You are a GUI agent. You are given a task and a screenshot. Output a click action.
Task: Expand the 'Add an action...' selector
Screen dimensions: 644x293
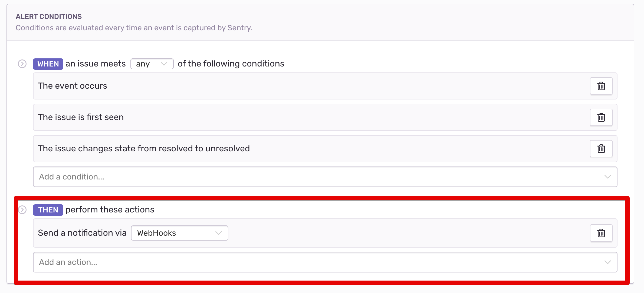(325, 262)
